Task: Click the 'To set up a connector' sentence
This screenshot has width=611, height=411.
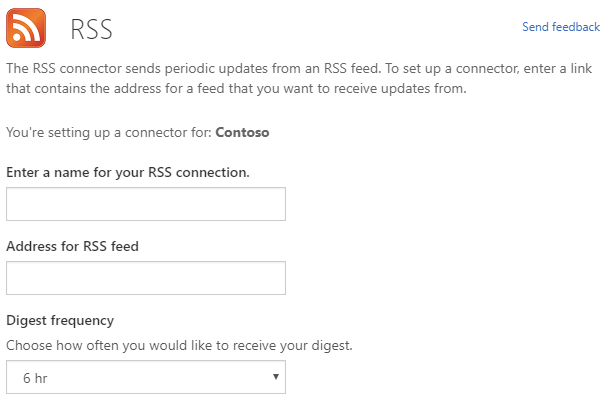Action: point(489,69)
